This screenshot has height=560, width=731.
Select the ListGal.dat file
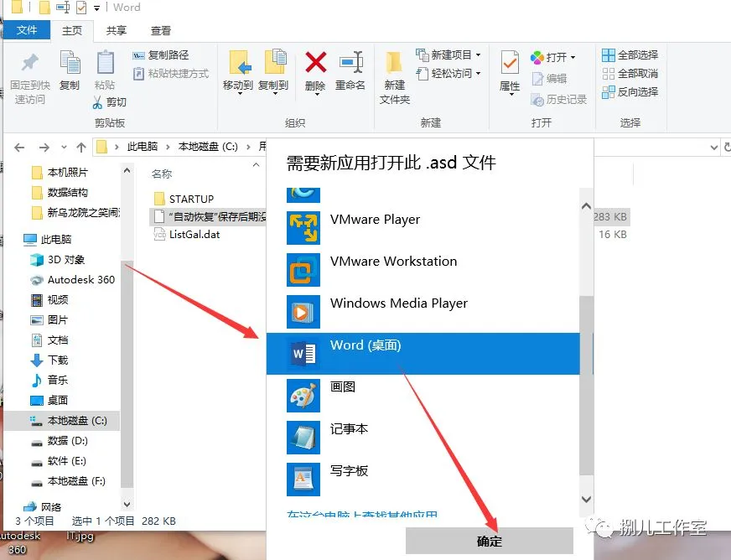click(x=187, y=235)
